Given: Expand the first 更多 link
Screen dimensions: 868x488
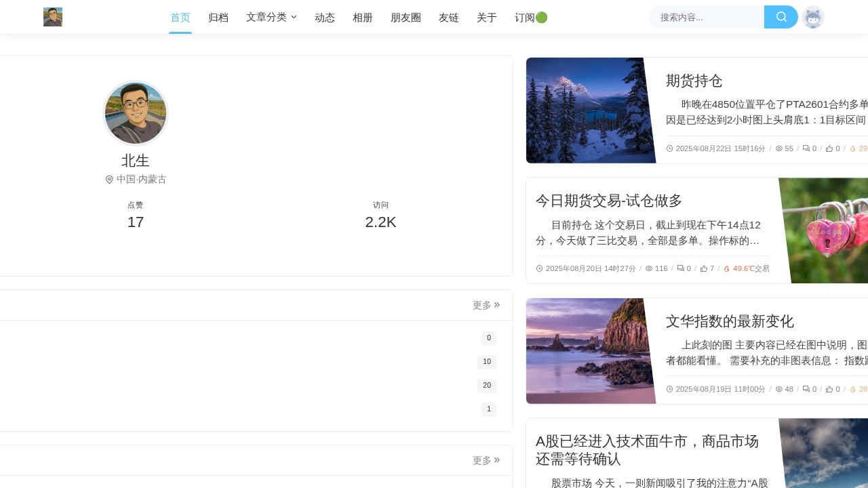Looking at the screenshot, I should coord(486,305).
